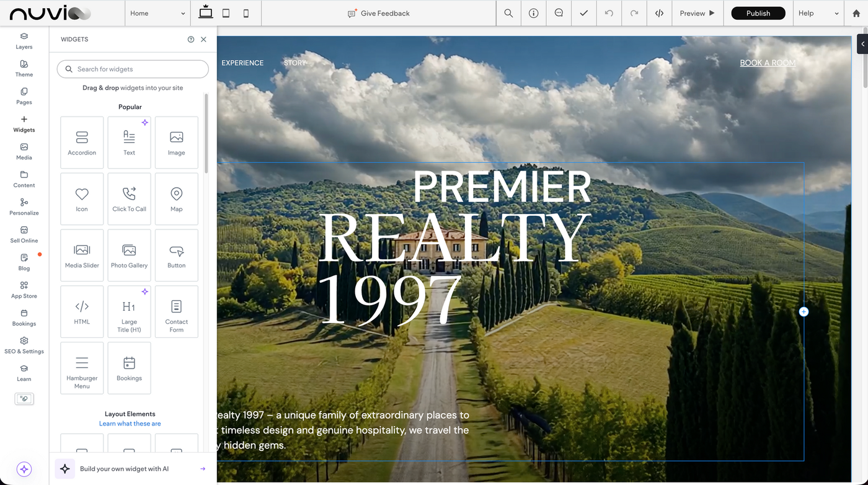868x485 pixels.
Task: Type in the widget search field
Action: click(132, 69)
